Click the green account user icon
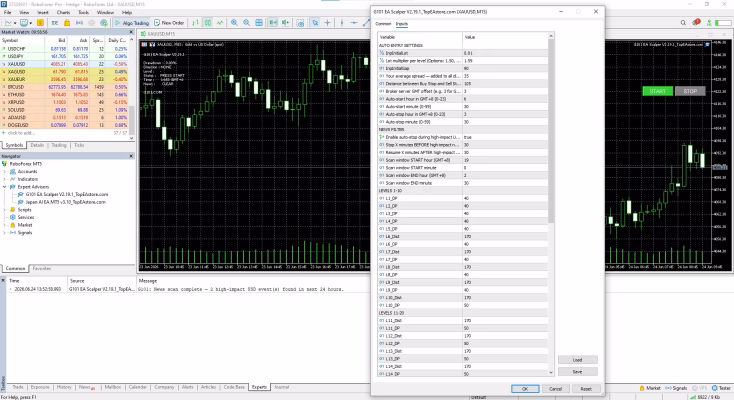The height and width of the screenshot is (400, 734). [x=709, y=22]
